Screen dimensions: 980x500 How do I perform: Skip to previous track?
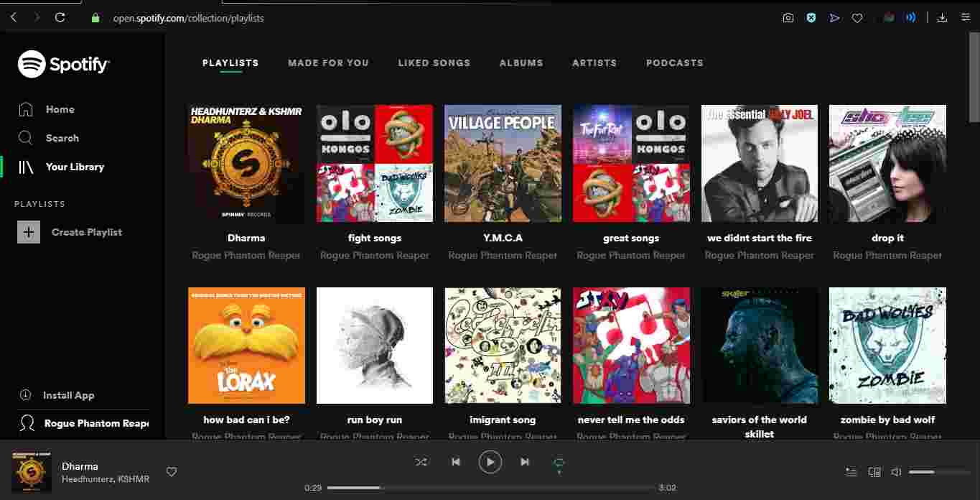click(456, 462)
